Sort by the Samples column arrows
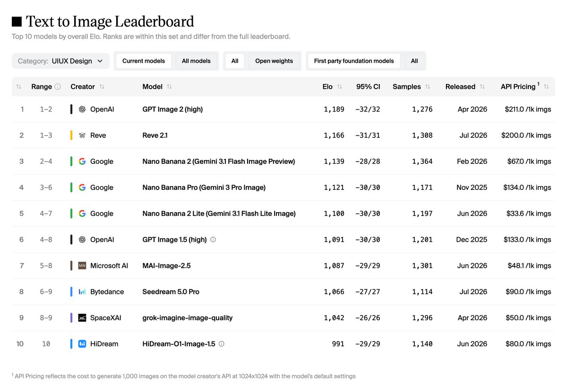 click(x=428, y=86)
